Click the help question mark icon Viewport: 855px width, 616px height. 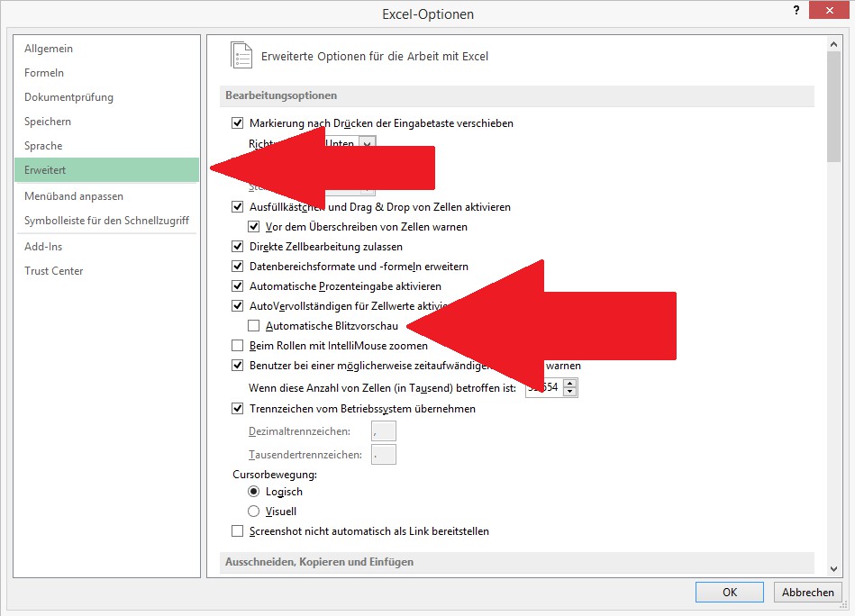tap(796, 10)
